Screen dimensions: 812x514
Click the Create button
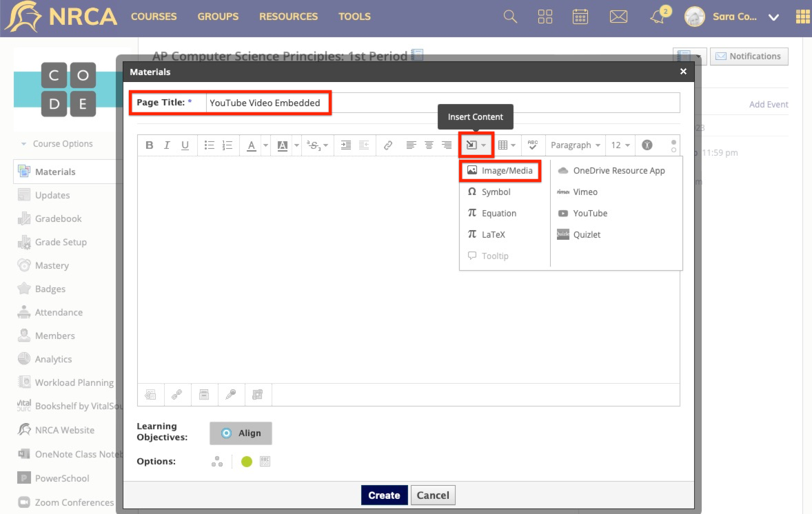click(x=384, y=495)
